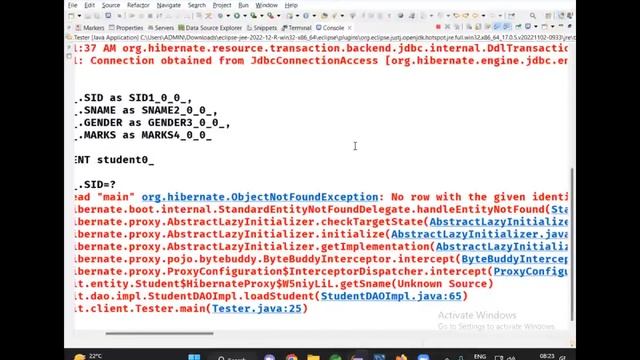This screenshot has width=640, height=360.
Task: Open the org.hibernate.ObjectNotFoundException link
Action: pos(260,197)
